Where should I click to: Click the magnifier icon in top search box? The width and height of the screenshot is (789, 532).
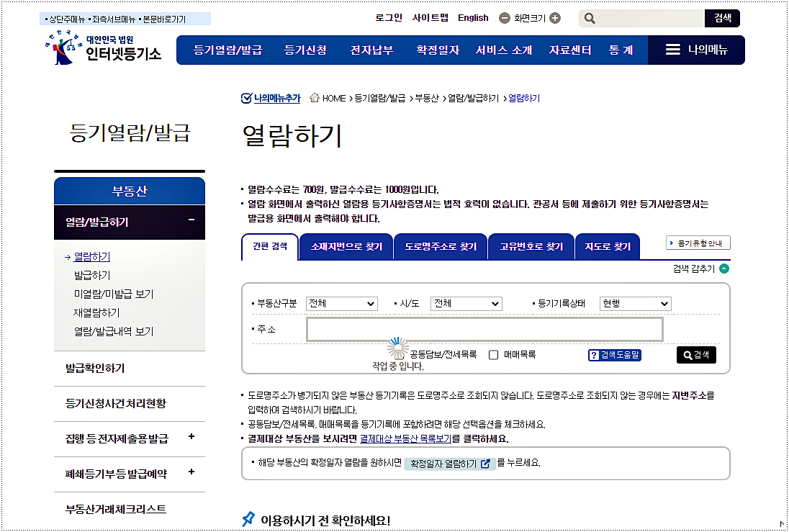click(590, 19)
